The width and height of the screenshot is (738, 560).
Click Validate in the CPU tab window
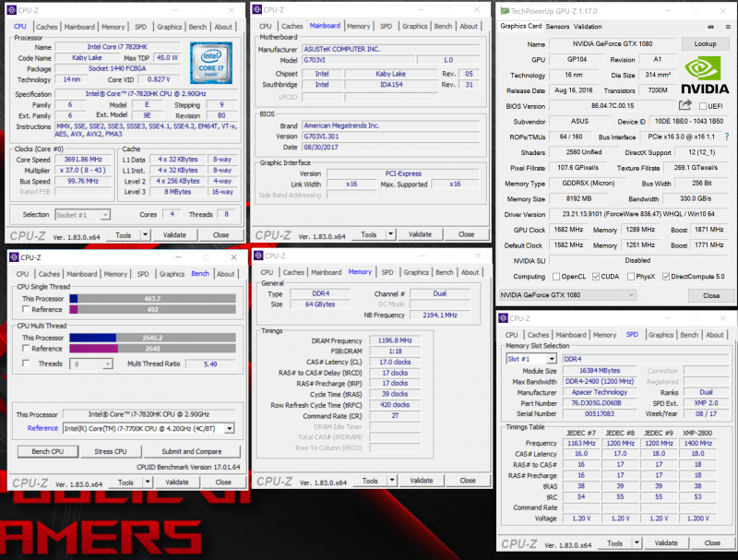click(x=174, y=235)
